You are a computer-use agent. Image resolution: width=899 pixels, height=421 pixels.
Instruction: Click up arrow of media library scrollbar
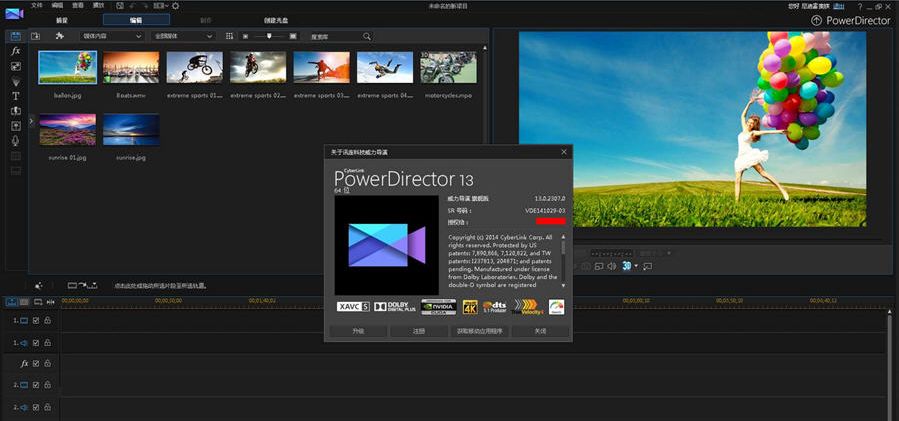coord(485,48)
